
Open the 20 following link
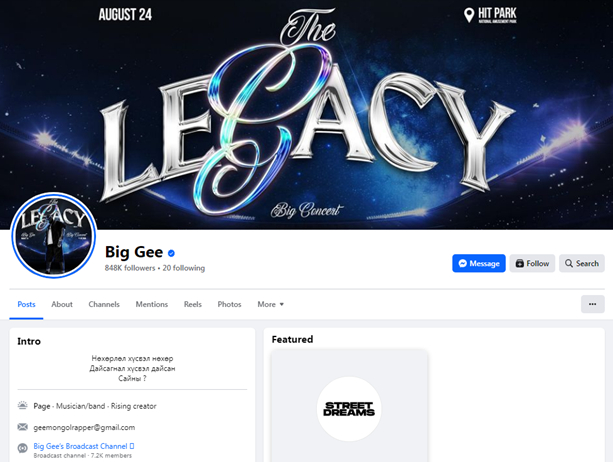[184, 268]
